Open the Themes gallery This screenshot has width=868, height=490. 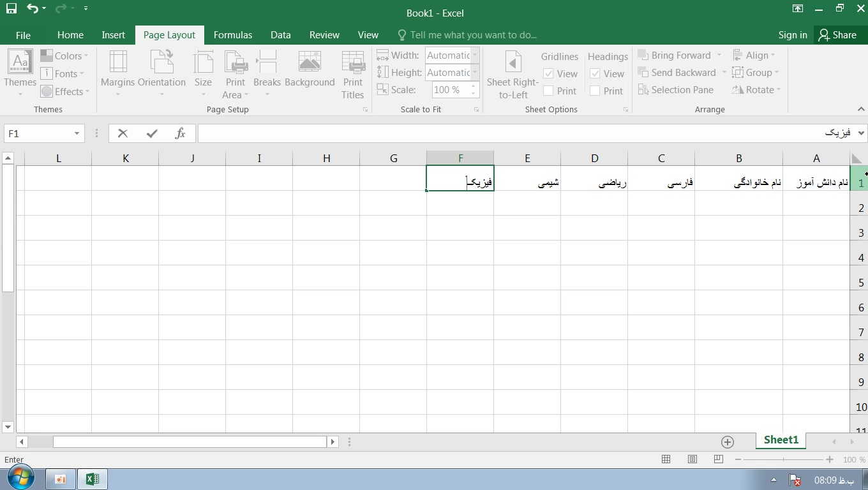click(20, 73)
